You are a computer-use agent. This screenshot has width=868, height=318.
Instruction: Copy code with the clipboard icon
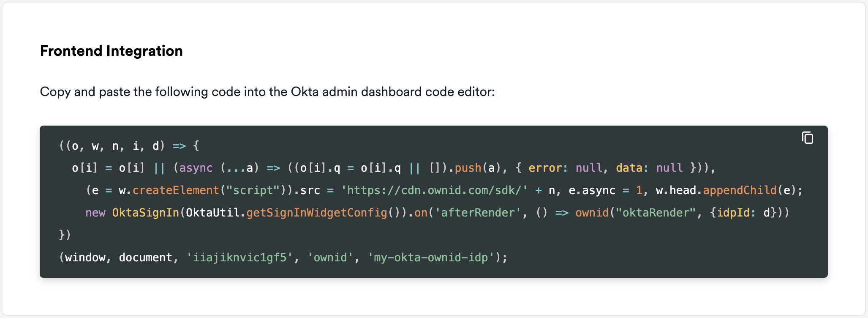click(807, 138)
